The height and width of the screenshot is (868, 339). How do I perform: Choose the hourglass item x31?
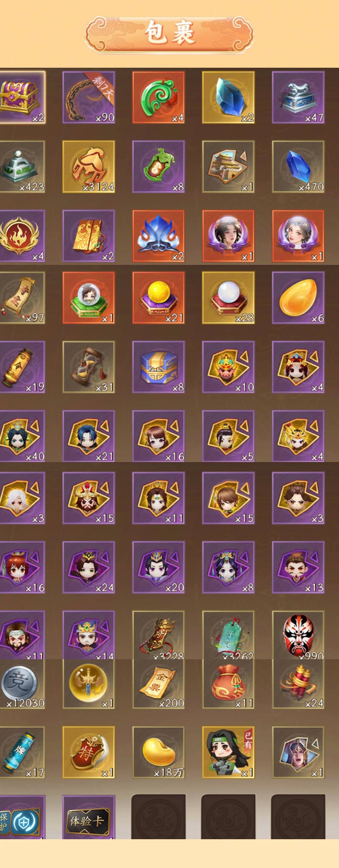pyautogui.click(x=89, y=367)
